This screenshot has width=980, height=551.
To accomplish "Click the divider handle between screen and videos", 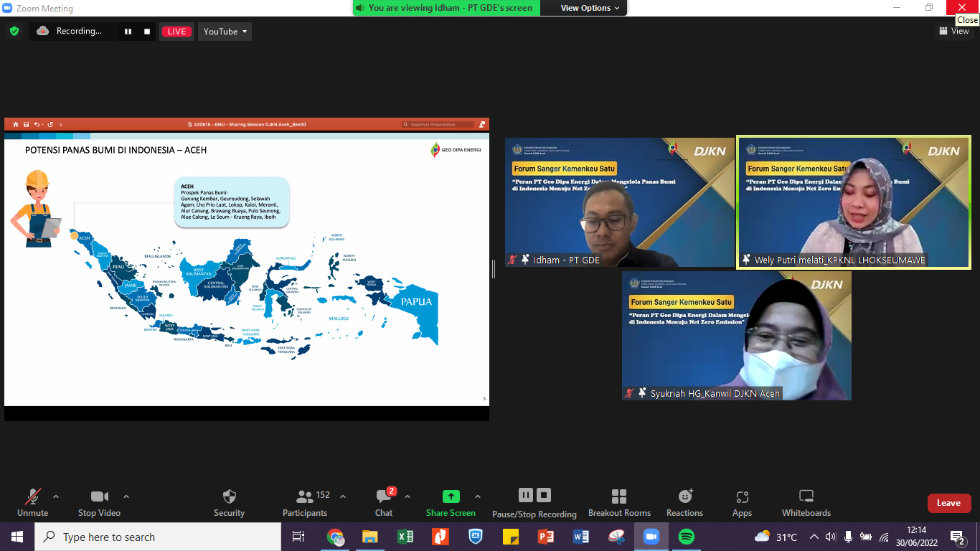I will pos(494,269).
